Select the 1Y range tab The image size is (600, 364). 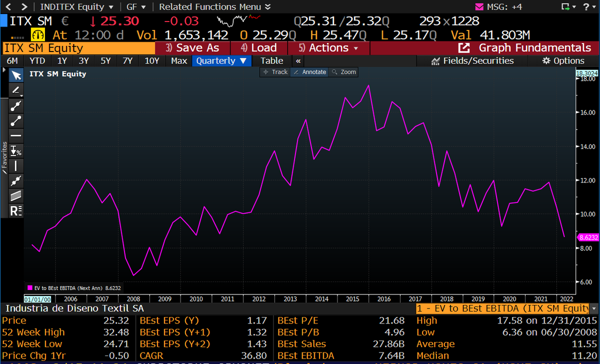pos(62,61)
